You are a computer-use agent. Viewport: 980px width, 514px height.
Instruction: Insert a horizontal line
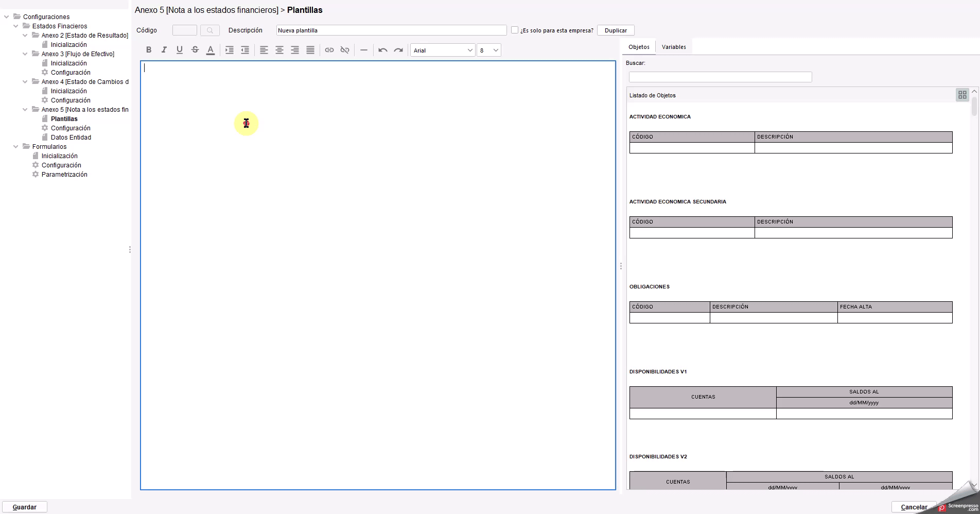click(x=364, y=50)
